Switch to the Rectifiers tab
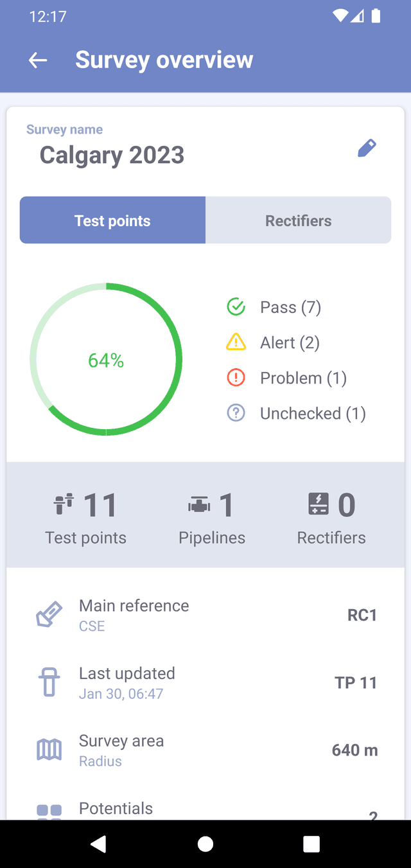 [298, 220]
